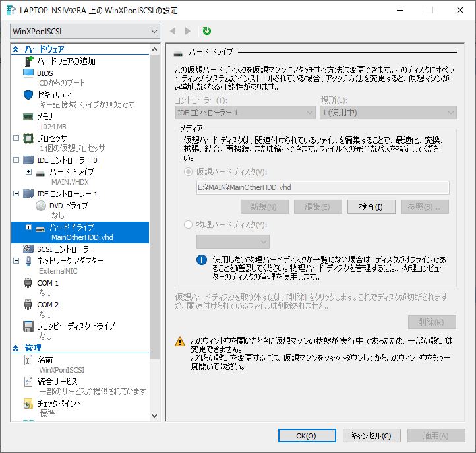Select the SCSI コントローラー icon

28,249
